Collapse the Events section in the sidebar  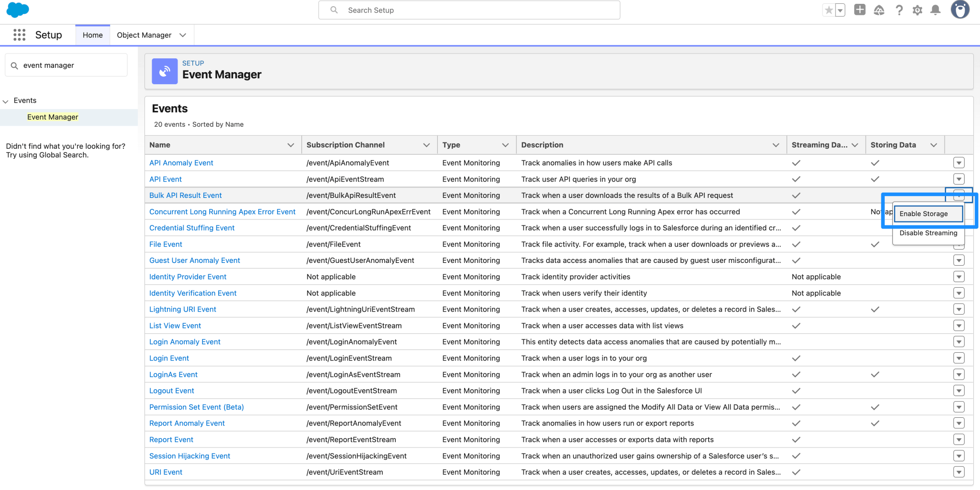tap(5, 100)
